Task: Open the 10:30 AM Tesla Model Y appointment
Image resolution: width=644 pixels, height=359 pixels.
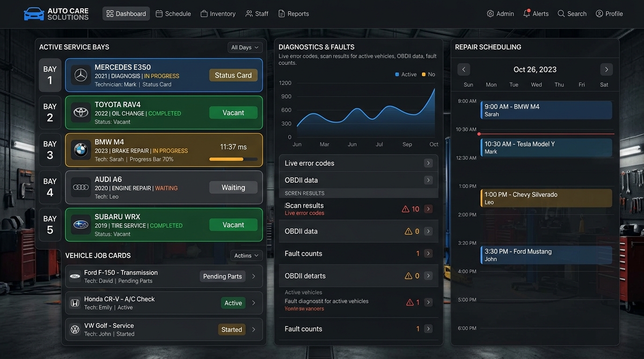Action: pos(546,148)
